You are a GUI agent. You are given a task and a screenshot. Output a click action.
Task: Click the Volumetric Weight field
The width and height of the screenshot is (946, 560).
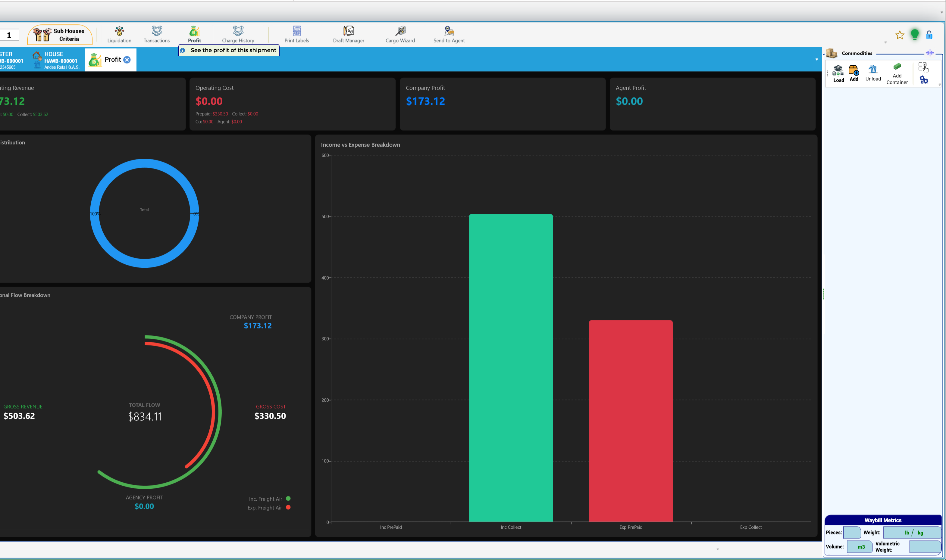pos(925,546)
